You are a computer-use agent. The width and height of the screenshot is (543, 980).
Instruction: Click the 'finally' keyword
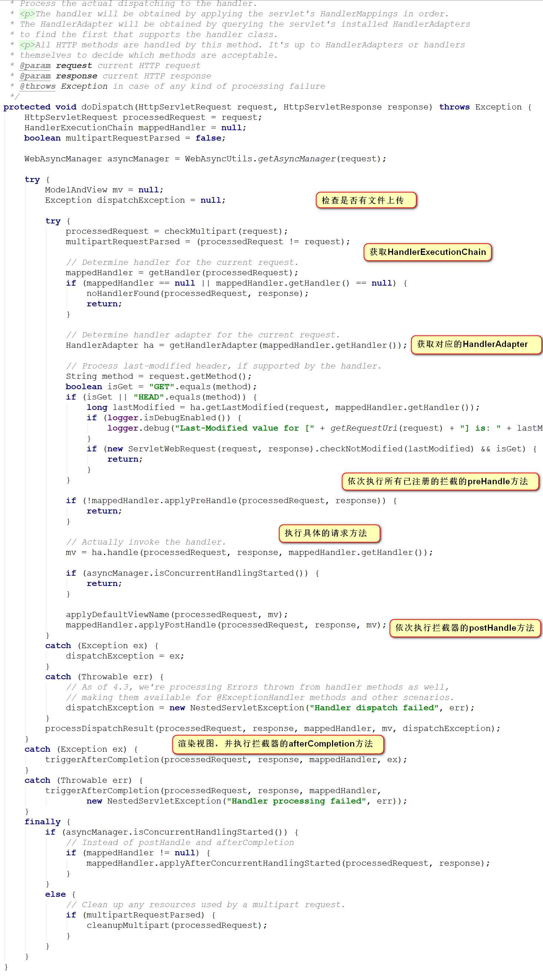click(x=42, y=821)
